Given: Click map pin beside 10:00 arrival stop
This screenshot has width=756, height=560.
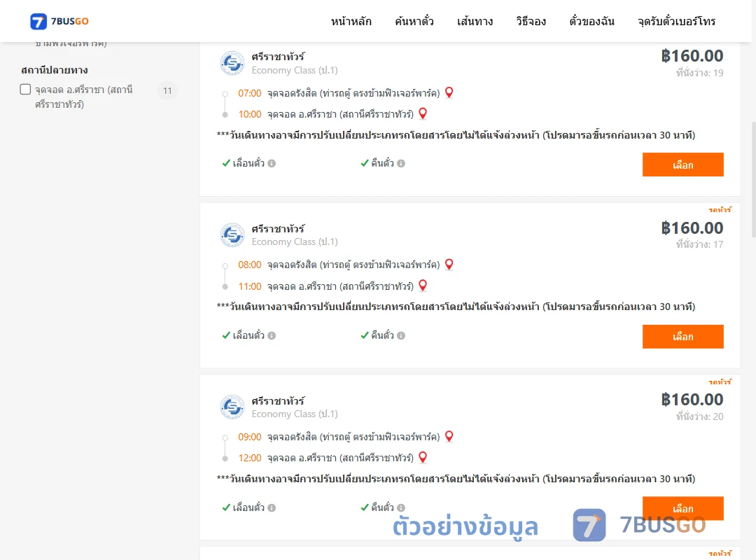Looking at the screenshot, I should 423,113.
